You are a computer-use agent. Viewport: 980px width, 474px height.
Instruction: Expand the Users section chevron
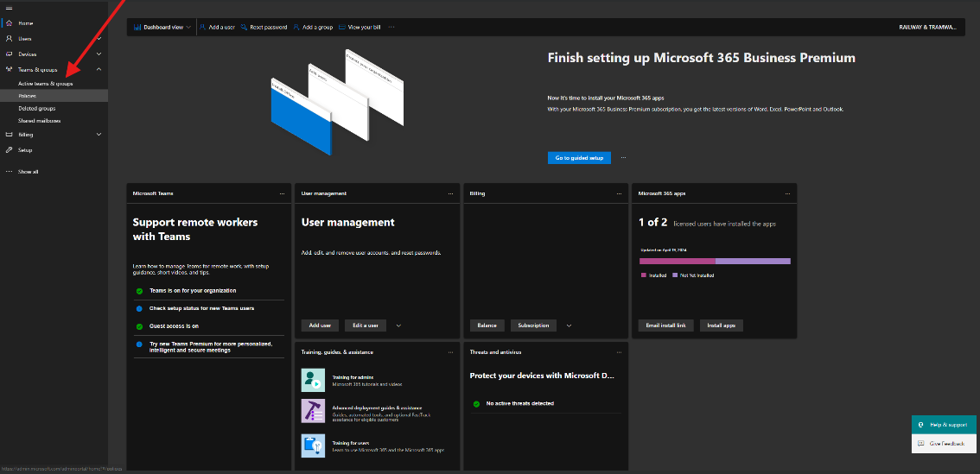(99, 39)
